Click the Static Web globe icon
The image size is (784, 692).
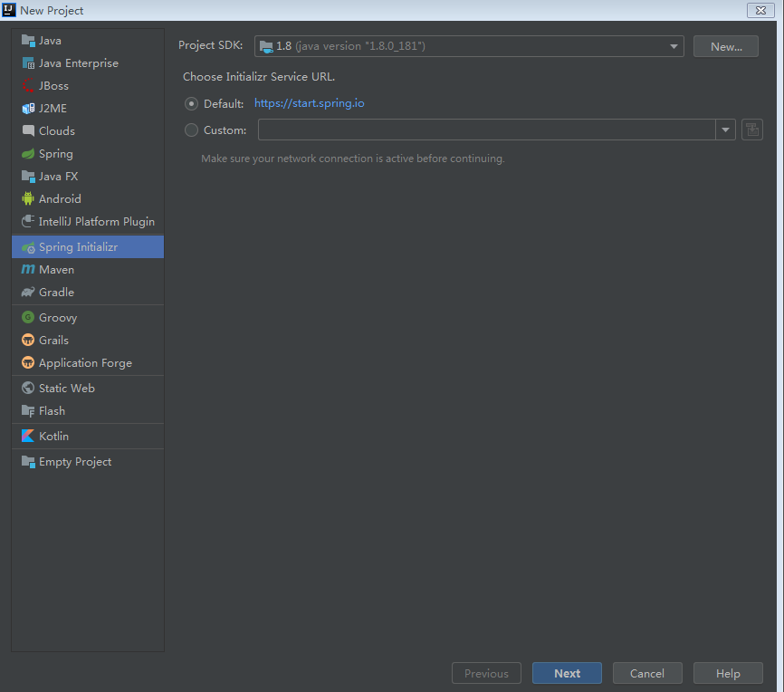coord(28,388)
